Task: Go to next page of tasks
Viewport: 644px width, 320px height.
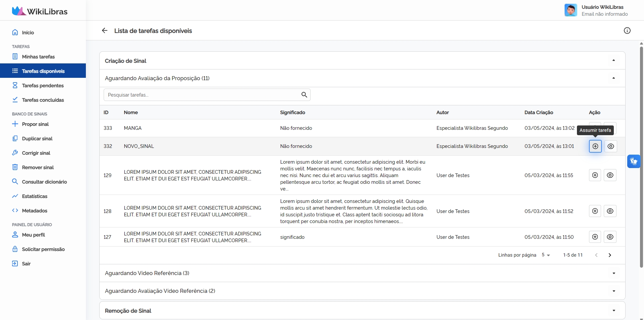Action: (x=609, y=255)
